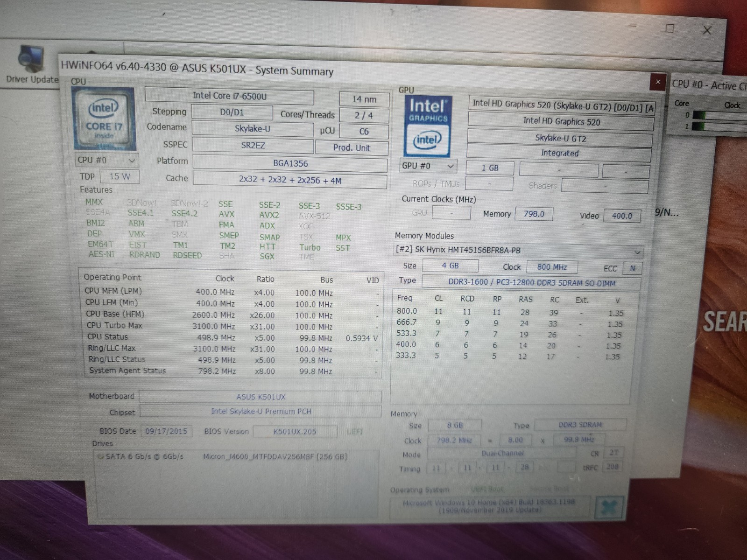Click the Intel Graphics logo
Viewport: 747px width, 560px height.
pos(428,126)
